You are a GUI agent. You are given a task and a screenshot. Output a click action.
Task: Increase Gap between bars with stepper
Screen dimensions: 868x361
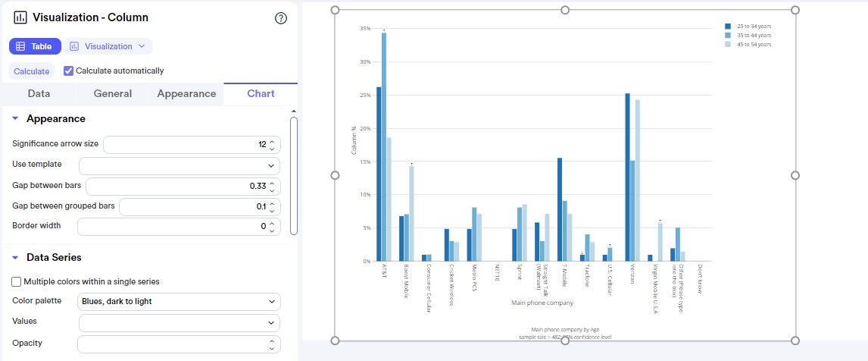pyautogui.click(x=272, y=184)
